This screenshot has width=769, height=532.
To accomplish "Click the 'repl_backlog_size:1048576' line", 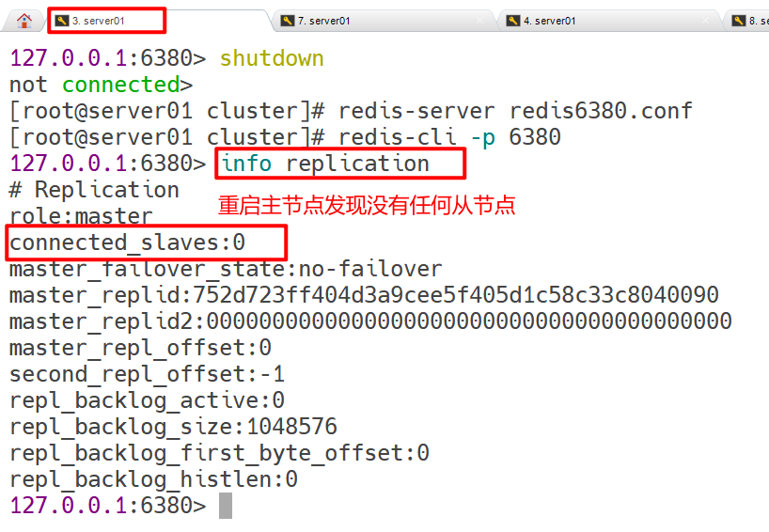I will click(x=173, y=427).
